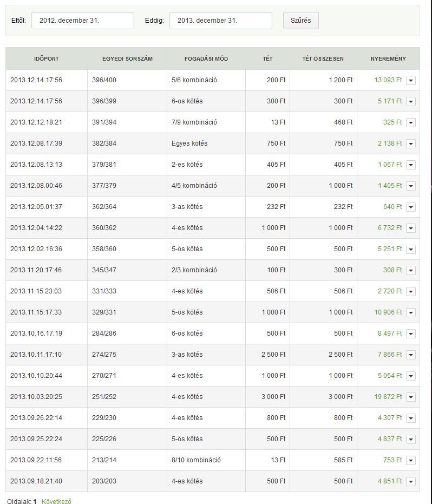Click the Ettől start date field
Image resolution: width=432 pixels, height=504 pixels.
coord(82,21)
